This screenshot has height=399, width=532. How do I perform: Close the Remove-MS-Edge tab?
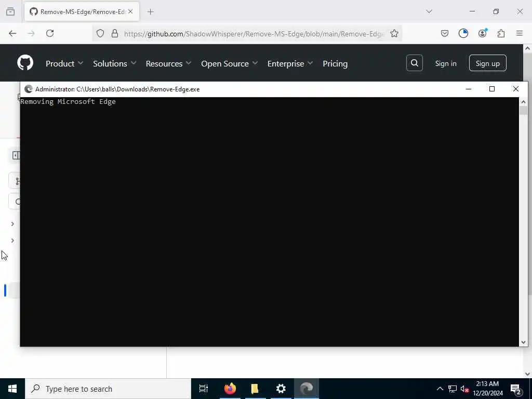(x=130, y=11)
